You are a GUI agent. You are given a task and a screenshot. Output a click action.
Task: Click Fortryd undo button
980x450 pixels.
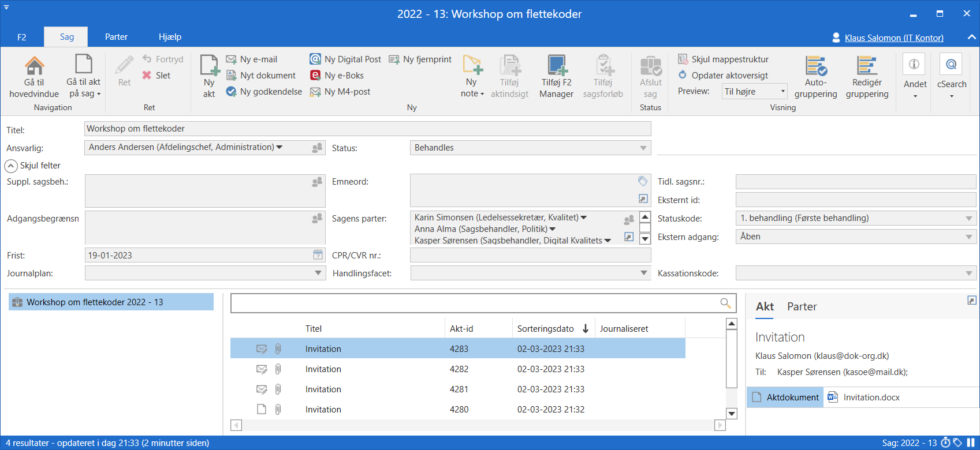click(x=163, y=59)
